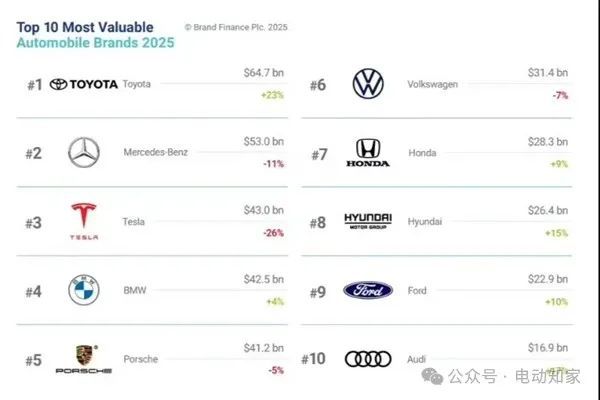Click the Toyota logo at rank one
Image resolution: width=600 pixels, height=400 pixels.
coord(83,84)
